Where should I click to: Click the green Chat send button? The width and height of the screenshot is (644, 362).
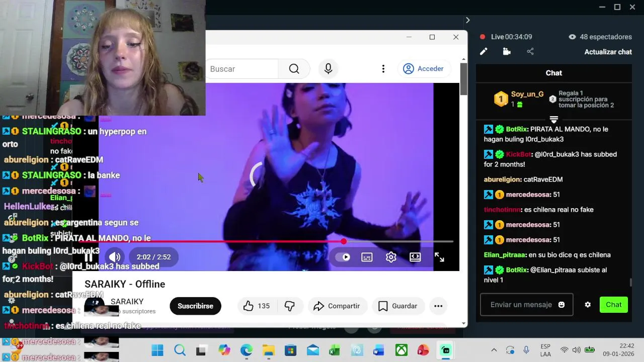pyautogui.click(x=614, y=305)
